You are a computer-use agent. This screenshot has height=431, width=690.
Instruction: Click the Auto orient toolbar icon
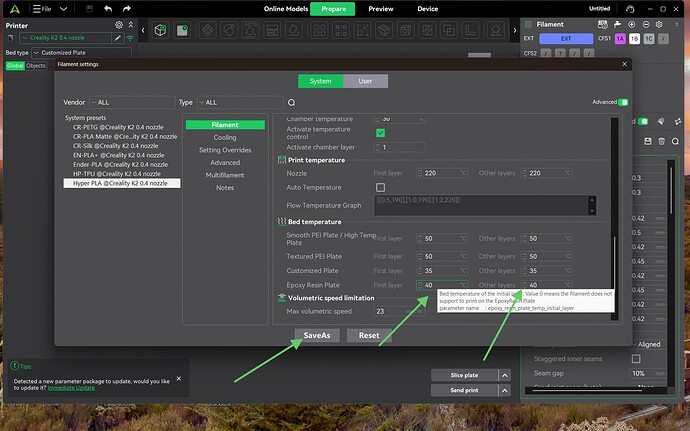click(x=251, y=30)
